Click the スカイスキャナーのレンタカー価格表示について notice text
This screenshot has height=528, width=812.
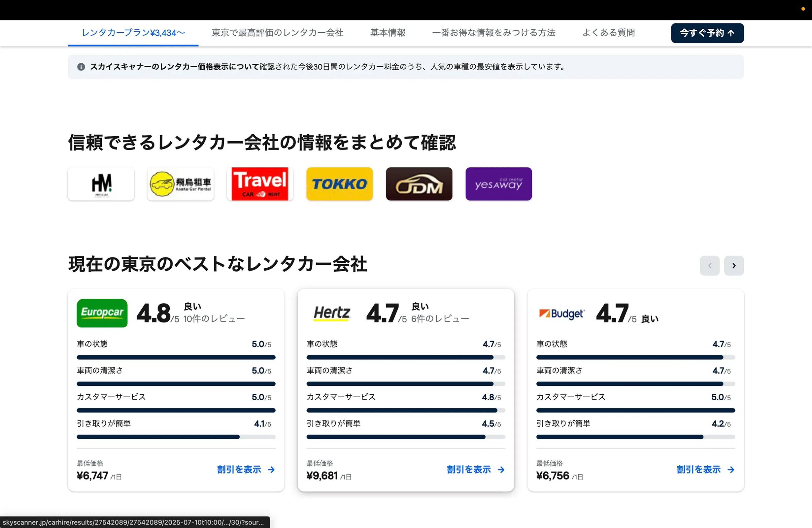tap(174, 67)
